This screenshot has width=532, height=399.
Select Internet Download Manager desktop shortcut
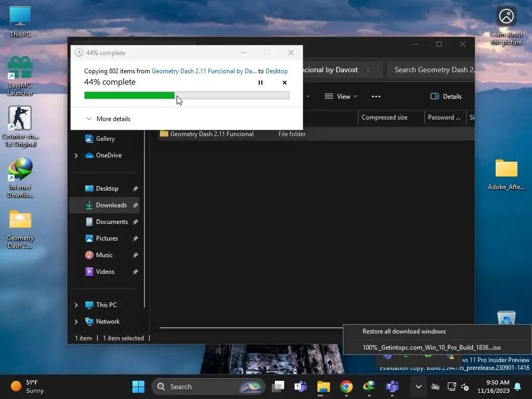point(20,178)
